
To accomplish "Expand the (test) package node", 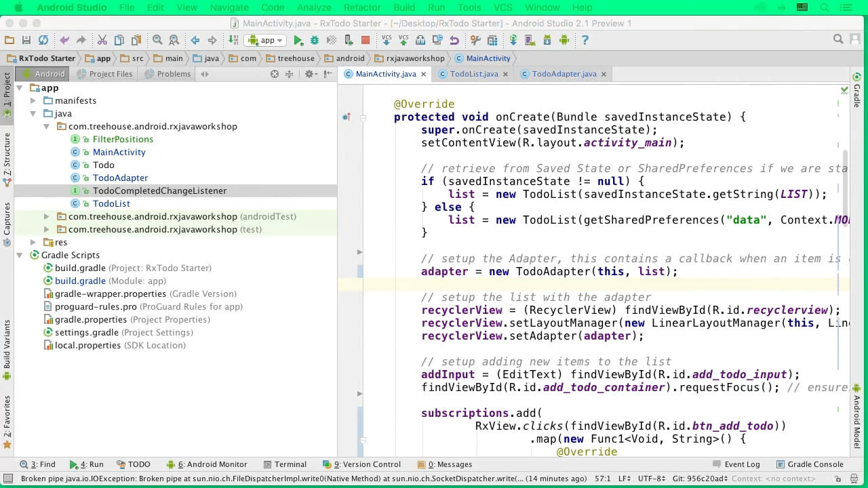I will pyautogui.click(x=46, y=229).
